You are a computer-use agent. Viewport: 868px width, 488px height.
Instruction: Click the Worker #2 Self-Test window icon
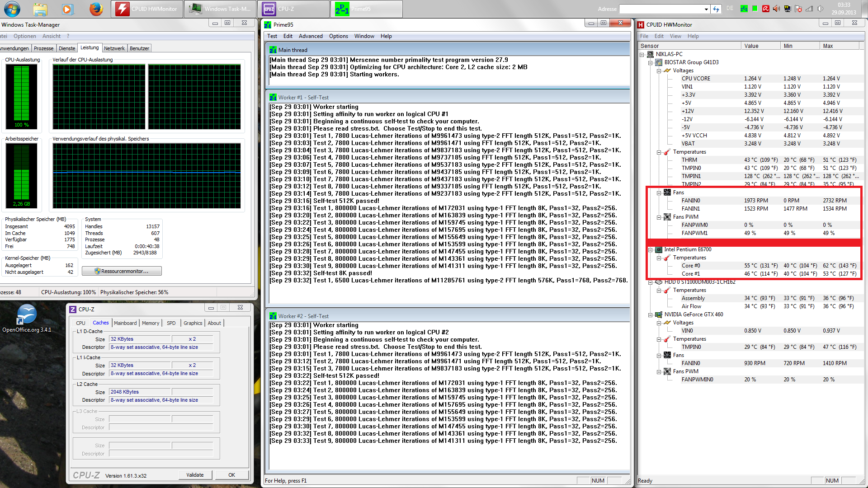point(273,316)
